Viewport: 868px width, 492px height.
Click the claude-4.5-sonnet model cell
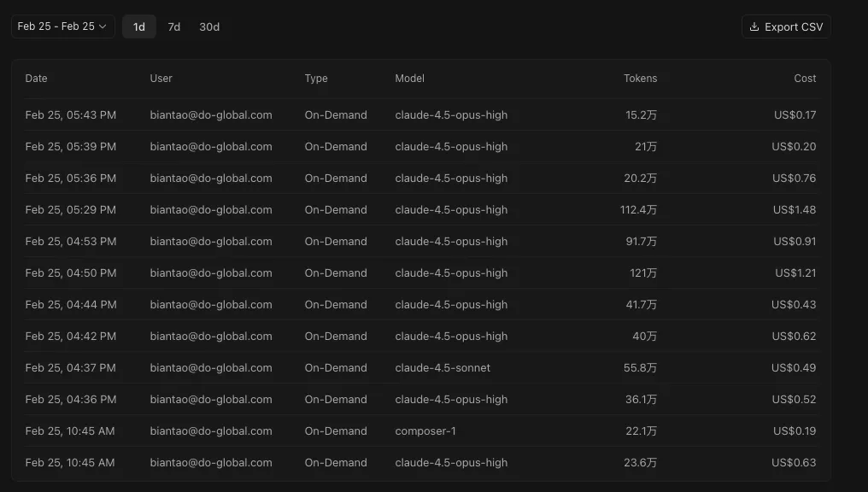pyautogui.click(x=443, y=367)
